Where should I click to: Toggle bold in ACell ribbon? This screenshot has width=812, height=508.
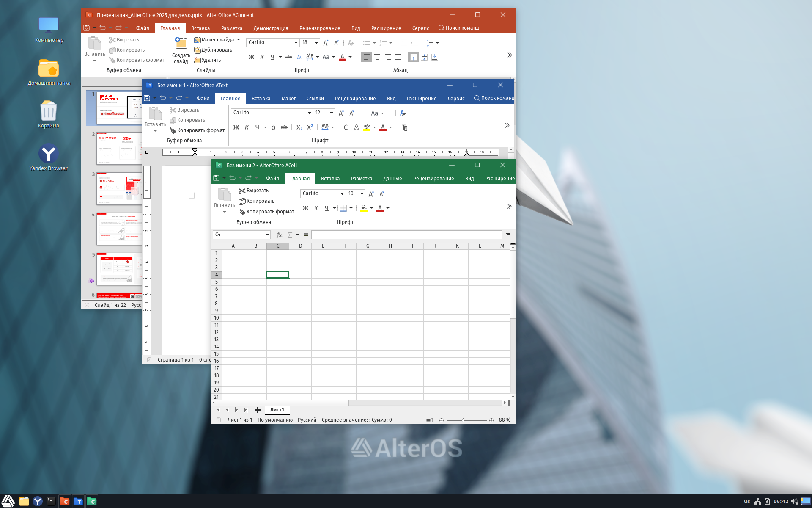click(305, 208)
